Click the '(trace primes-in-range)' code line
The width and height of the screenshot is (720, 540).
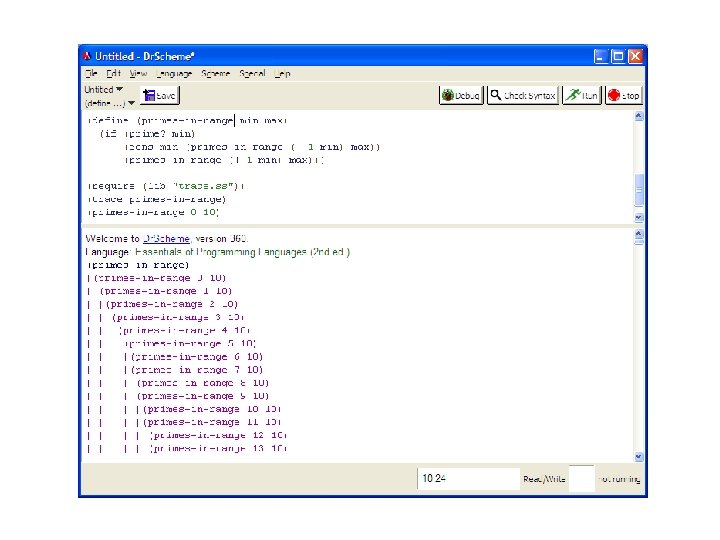(x=157, y=199)
